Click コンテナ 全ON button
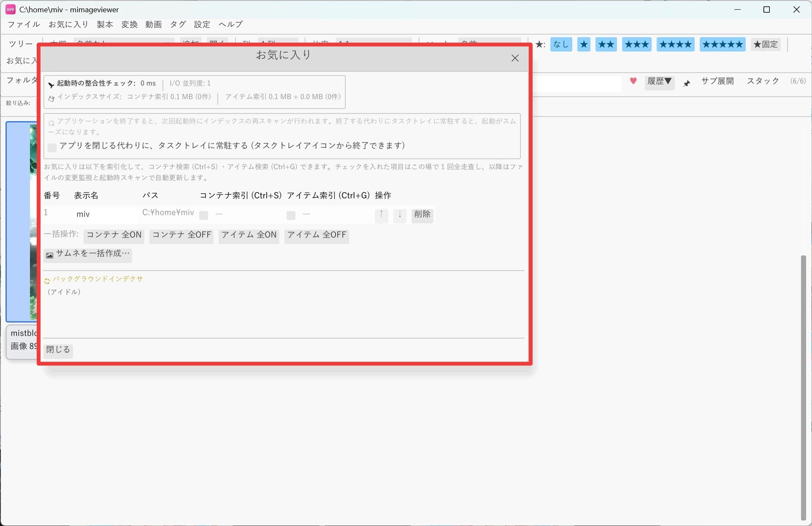The image size is (812, 526). [x=114, y=236]
